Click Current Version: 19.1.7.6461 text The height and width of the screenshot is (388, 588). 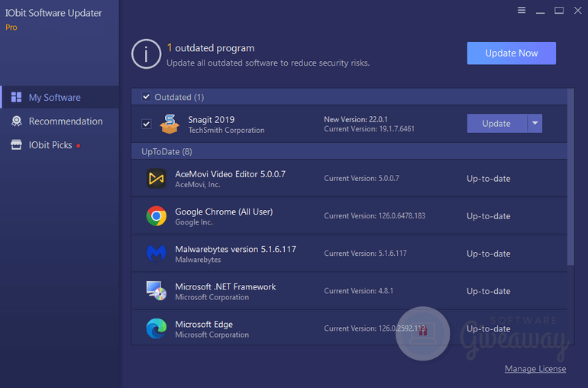coord(369,129)
